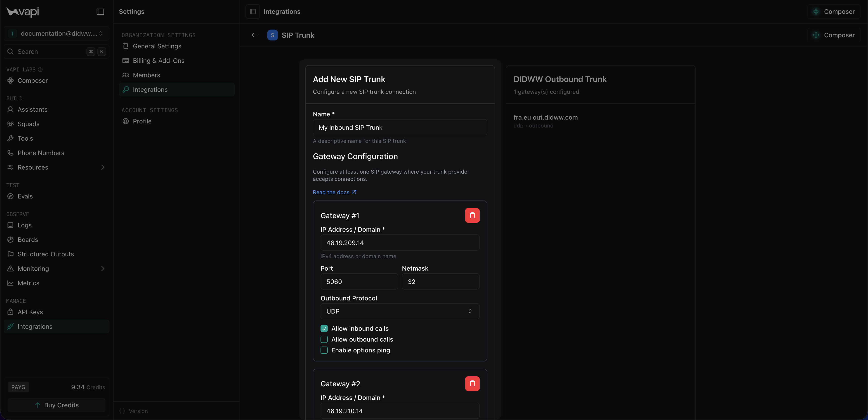Click Gateway #1 IP address field 46.19.209.14
The width and height of the screenshot is (868, 420).
coord(400,243)
